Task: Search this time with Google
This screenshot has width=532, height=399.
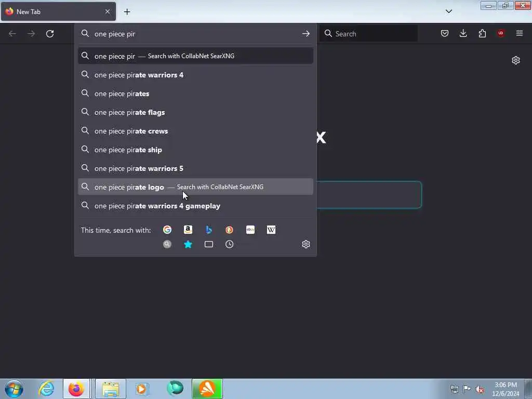Action: click(167, 230)
